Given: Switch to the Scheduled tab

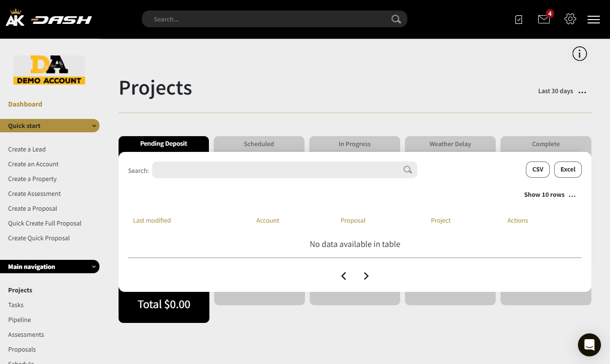Looking at the screenshot, I should (x=259, y=144).
